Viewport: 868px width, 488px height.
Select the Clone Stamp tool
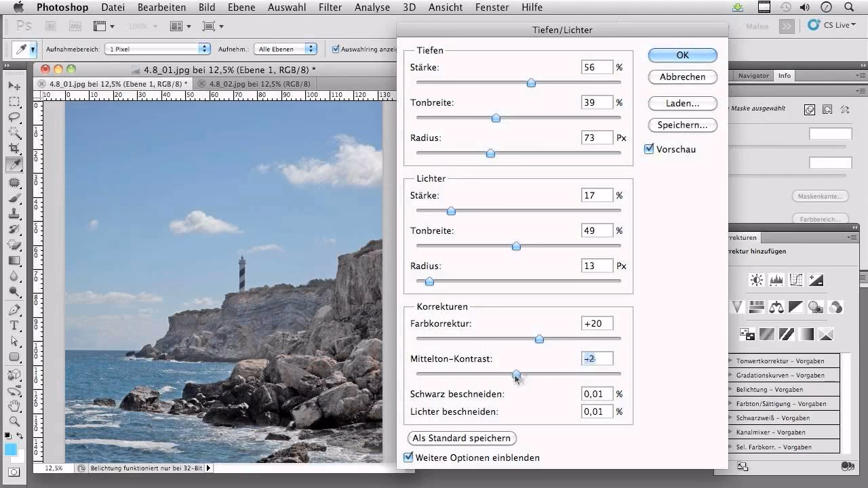click(14, 213)
